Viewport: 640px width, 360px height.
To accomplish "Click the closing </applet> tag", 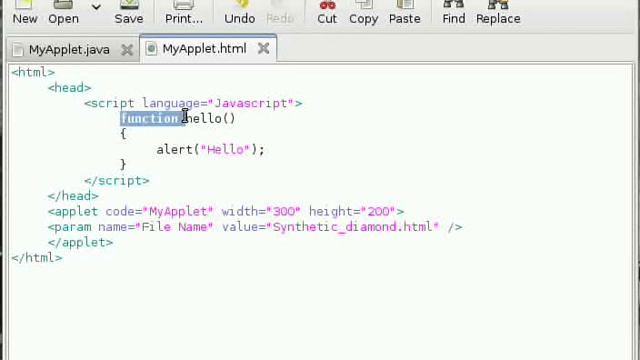I will pos(80,242).
